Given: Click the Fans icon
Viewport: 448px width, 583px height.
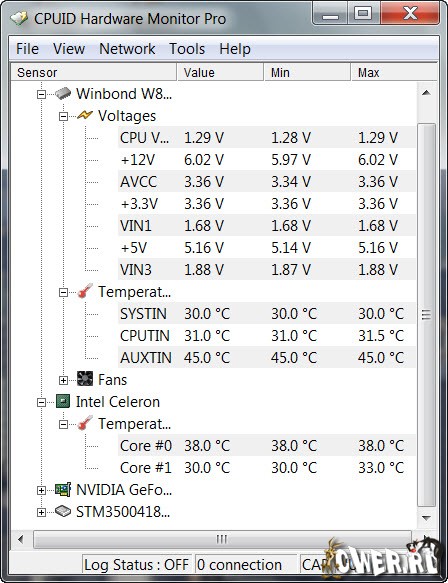Looking at the screenshot, I should [x=85, y=379].
